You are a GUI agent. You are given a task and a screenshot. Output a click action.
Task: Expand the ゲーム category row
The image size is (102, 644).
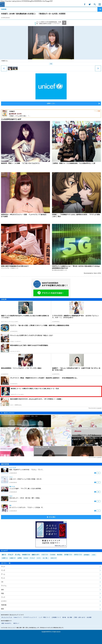coord(51,574)
